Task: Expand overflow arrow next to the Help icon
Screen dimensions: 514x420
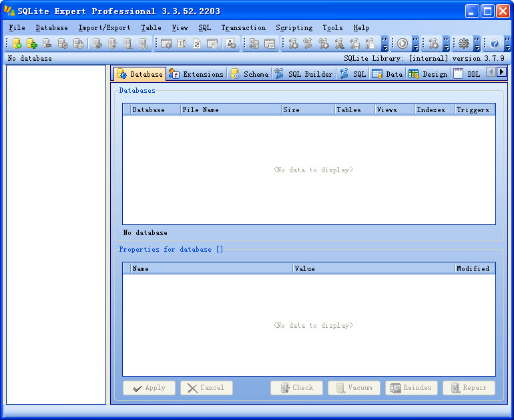Action: (507, 44)
